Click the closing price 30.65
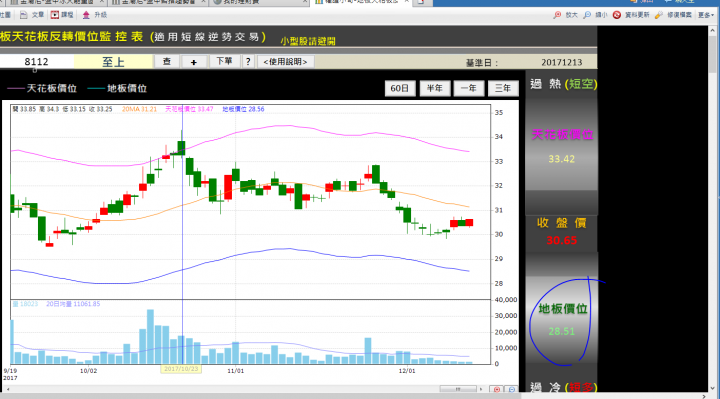This screenshot has height=399, width=720. [562, 241]
